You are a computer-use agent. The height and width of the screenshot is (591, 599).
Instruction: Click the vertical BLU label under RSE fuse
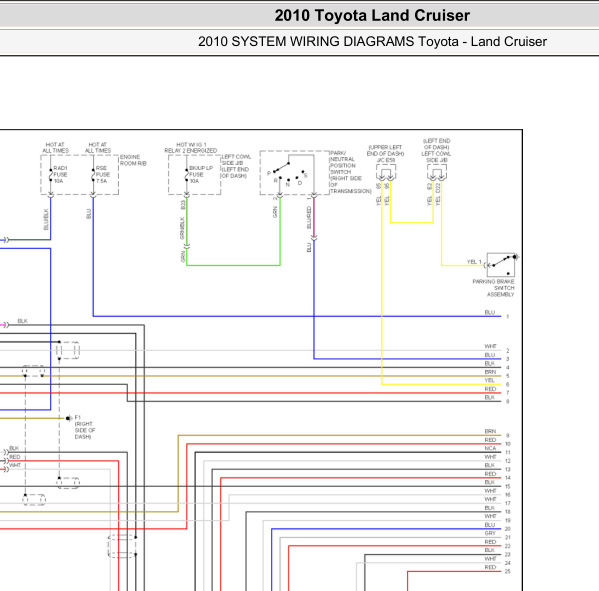coord(89,214)
